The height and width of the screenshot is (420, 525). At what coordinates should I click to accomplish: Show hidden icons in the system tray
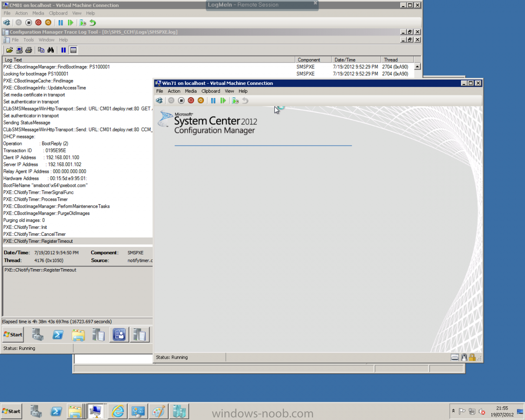coord(454,411)
